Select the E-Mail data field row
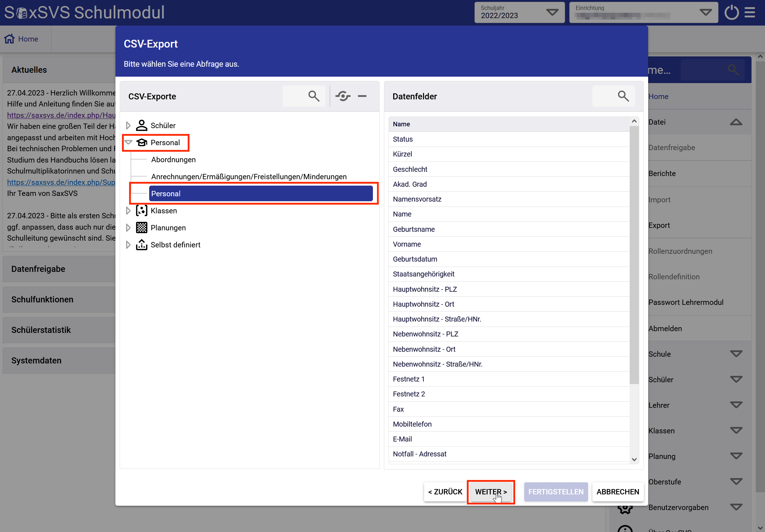Image resolution: width=765 pixels, height=532 pixels. [x=509, y=439]
